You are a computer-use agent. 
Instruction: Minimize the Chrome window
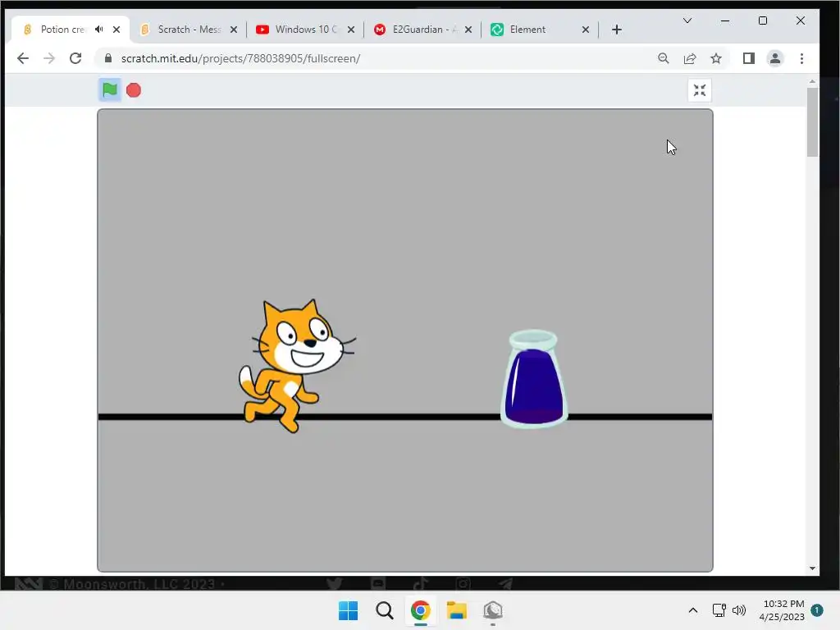click(x=725, y=21)
